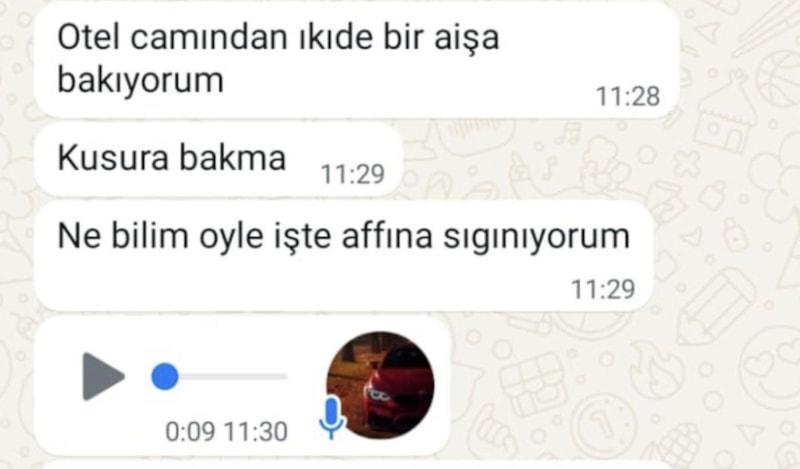The height and width of the screenshot is (469, 800).
Task: Tap the voice message bubble background
Action: click(242, 386)
